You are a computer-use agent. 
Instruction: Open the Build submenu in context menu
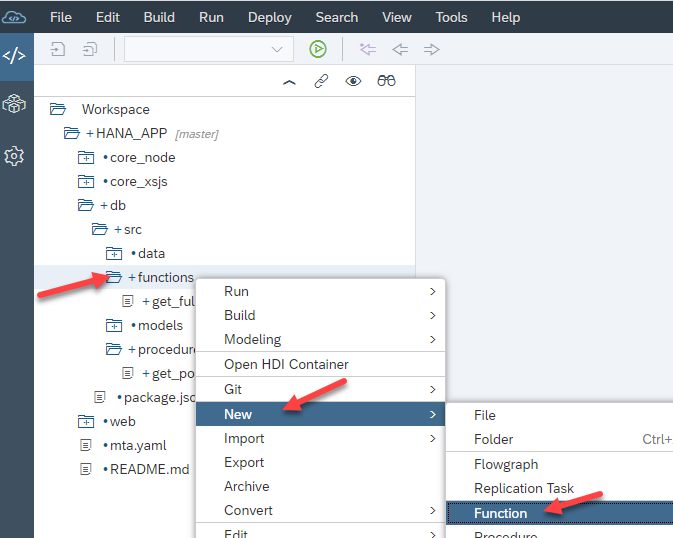pyautogui.click(x=320, y=315)
